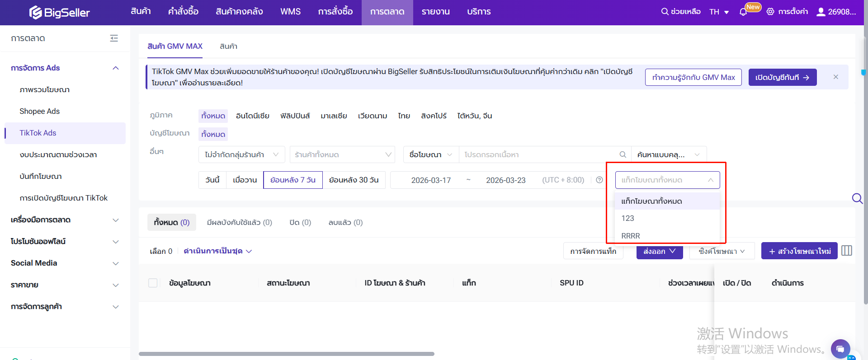868x360 pixels.
Task: Click the search magnifier in ad name field
Action: [x=623, y=154]
